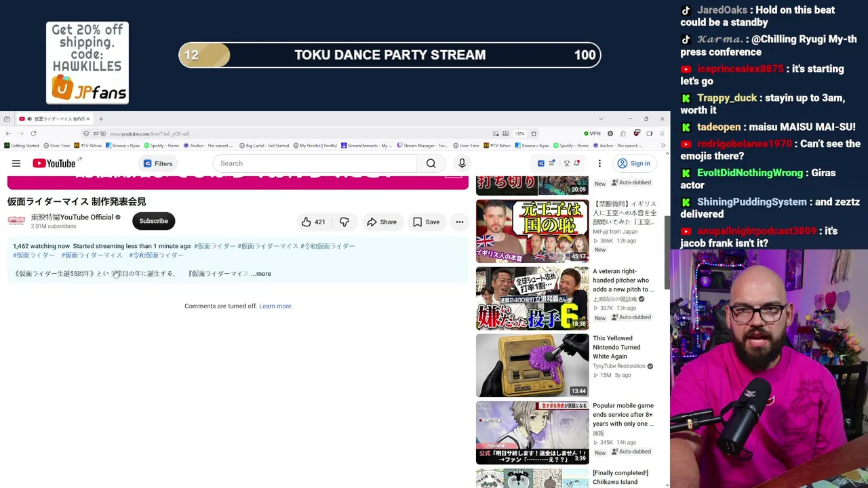Share this live stream
Viewport: 868px width, 488px height.
(x=382, y=222)
